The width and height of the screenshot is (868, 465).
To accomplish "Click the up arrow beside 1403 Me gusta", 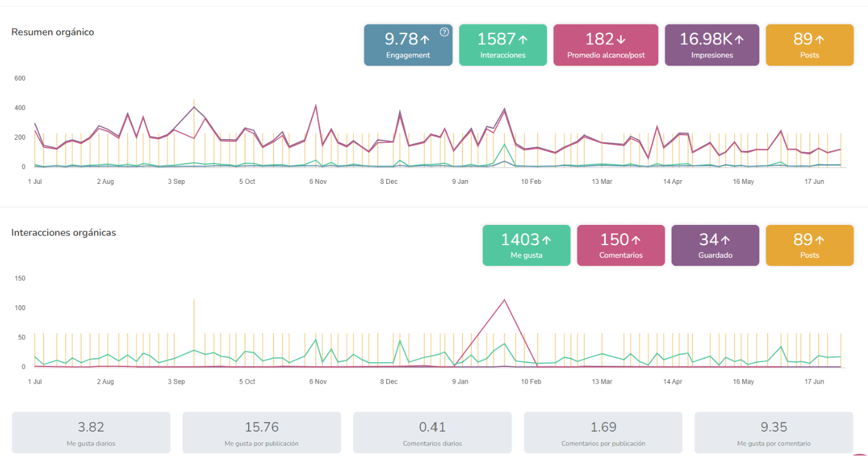I will click(x=546, y=240).
